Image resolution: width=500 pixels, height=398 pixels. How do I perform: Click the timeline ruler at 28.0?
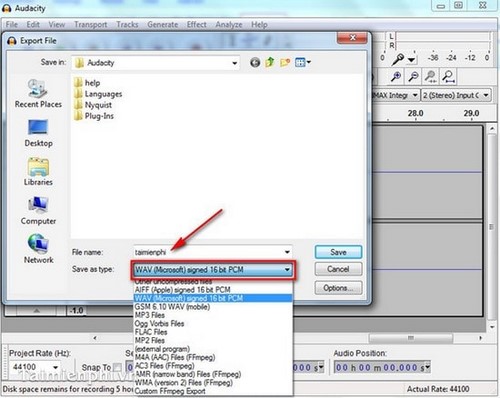point(416,114)
